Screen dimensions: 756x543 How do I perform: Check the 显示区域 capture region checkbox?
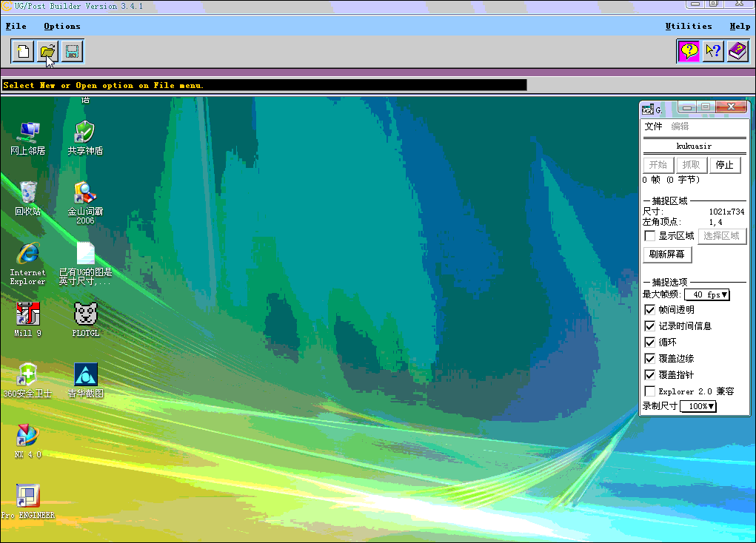pos(648,235)
